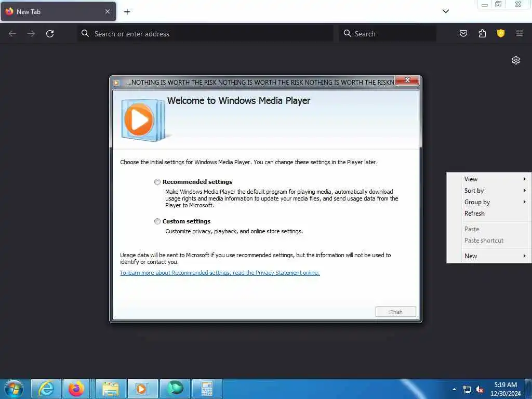Select Recommended settings radio button

[157, 182]
